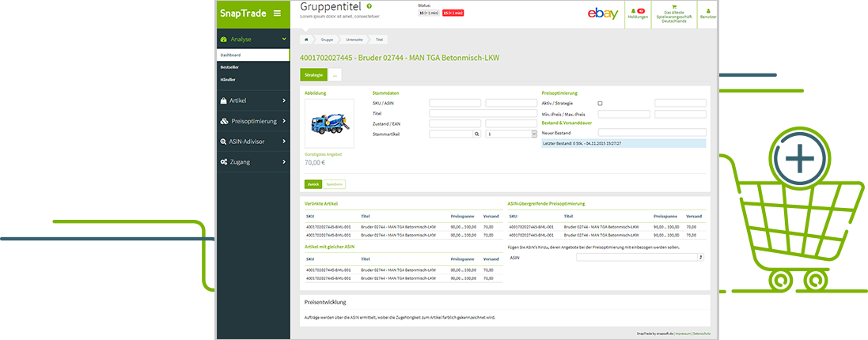Go to Gruppe in the breadcrumb
The height and width of the screenshot is (340, 868).
(x=327, y=40)
